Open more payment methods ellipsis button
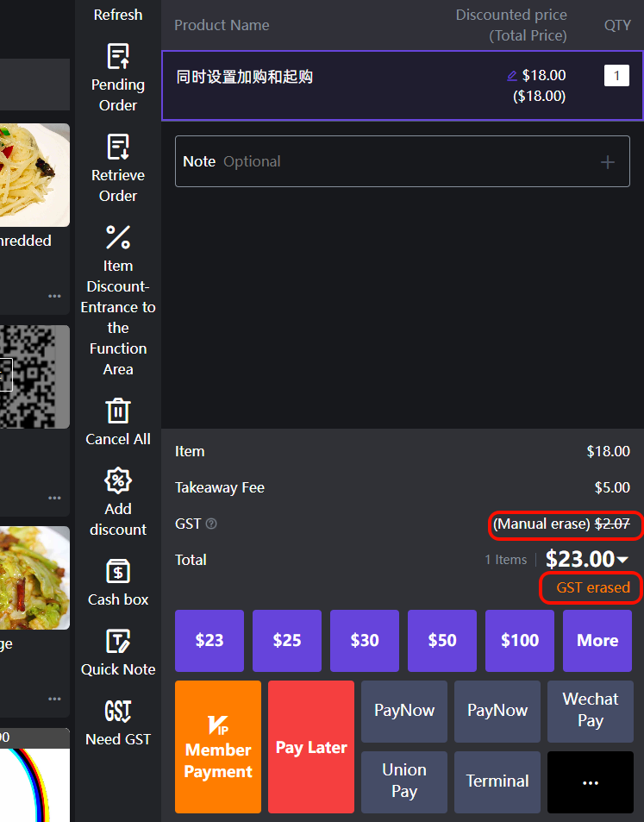 point(590,781)
